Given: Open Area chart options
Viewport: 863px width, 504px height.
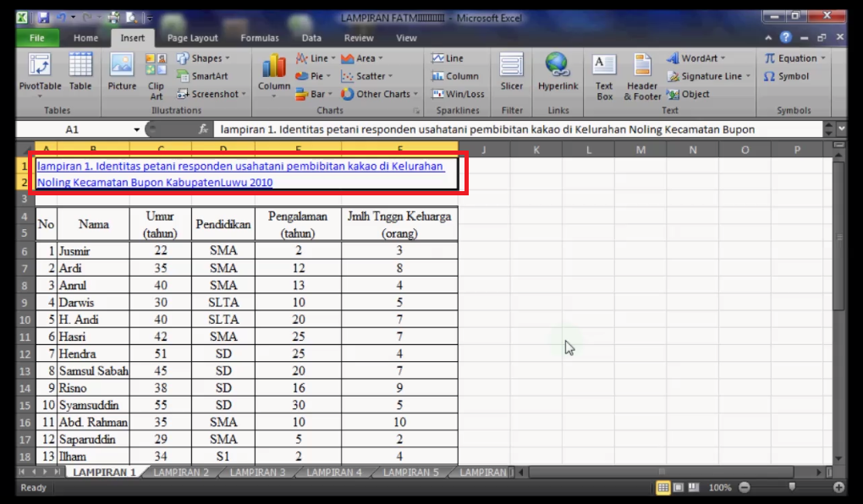Looking at the screenshot, I should (x=361, y=58).
